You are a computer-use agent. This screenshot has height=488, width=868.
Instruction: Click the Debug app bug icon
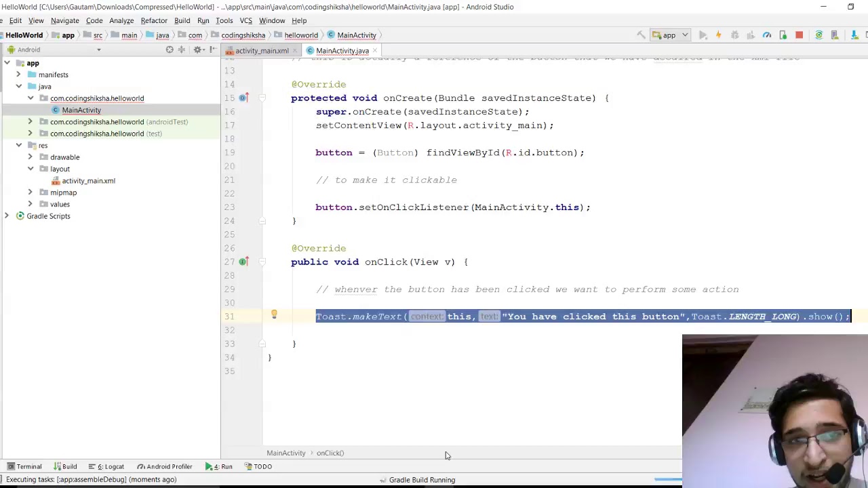[734, 35]
